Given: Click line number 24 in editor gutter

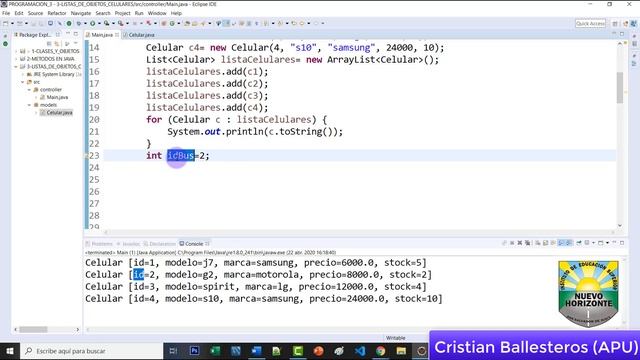Looking at the screenshot, I should [94, 167].
